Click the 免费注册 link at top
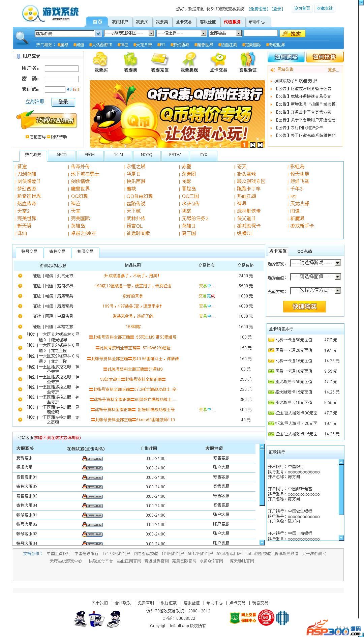The width and height of the screenshot is (364, 637). (x=259, y=9)
